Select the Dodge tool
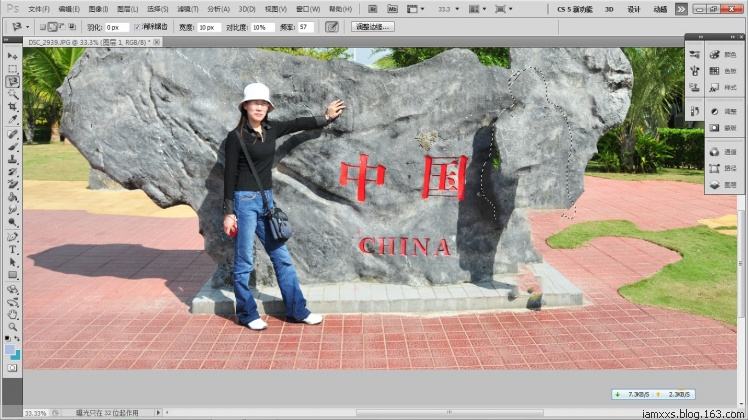Image resolution: width=748 pixels, height=420 pixels. [x=12, y=221]
